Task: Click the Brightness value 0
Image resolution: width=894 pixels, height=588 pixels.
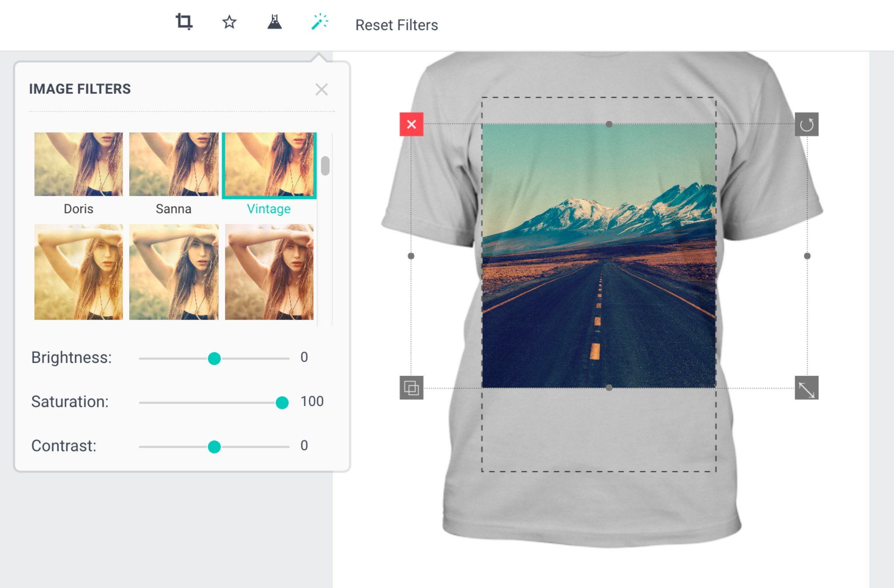Action: (x=304, y=357)
